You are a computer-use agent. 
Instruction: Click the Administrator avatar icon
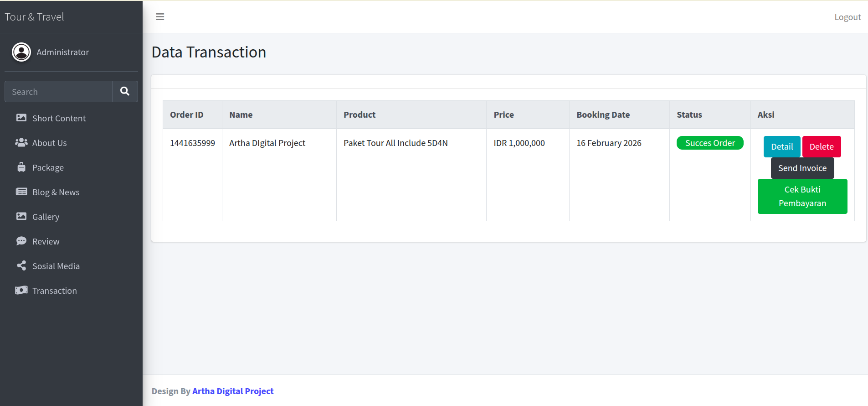[x=21, y=52]
